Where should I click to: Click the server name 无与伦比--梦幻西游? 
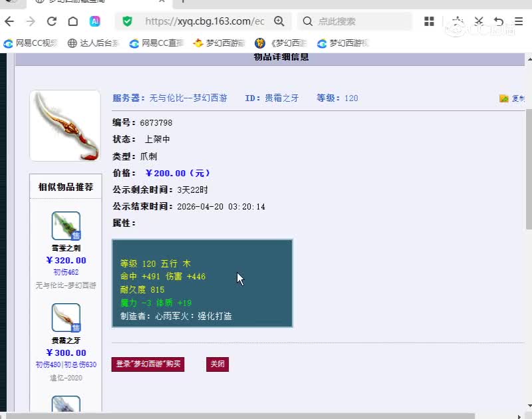pos(188,98)
